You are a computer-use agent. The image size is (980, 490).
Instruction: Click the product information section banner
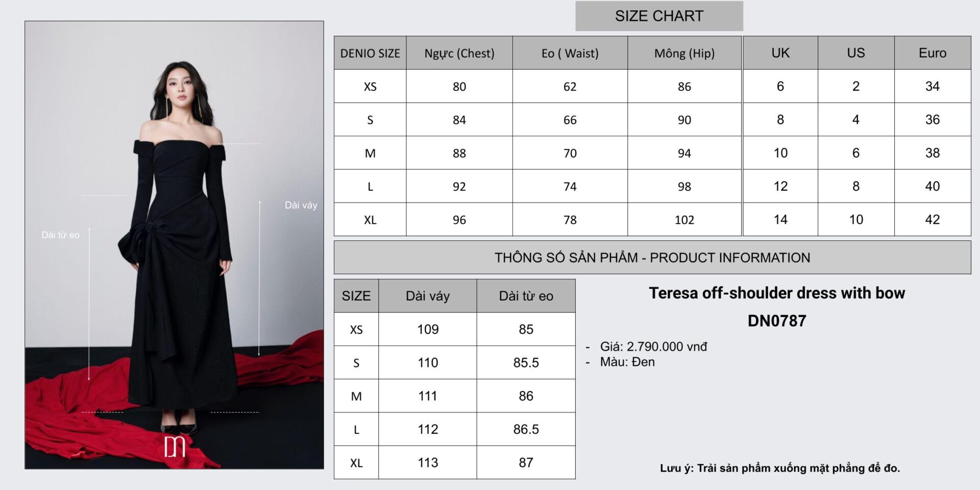point(652,258)
